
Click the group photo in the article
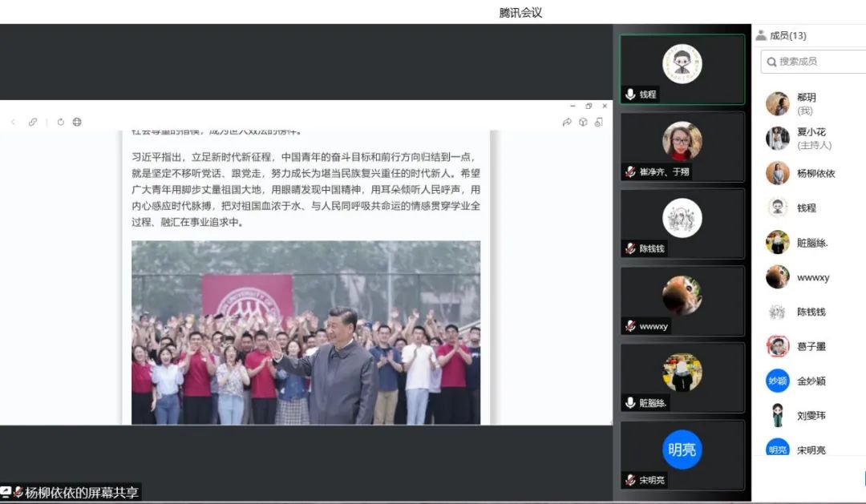306,332
